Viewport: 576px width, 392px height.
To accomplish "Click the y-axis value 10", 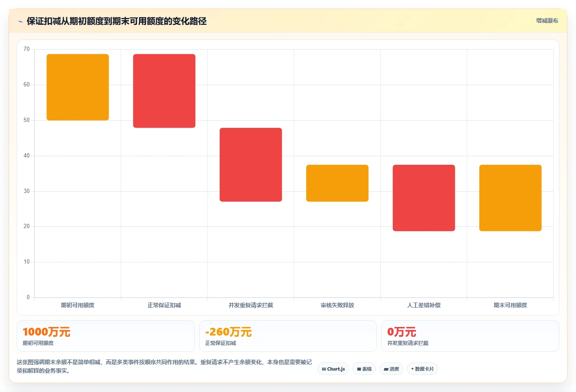I will [x=27, y=262].
